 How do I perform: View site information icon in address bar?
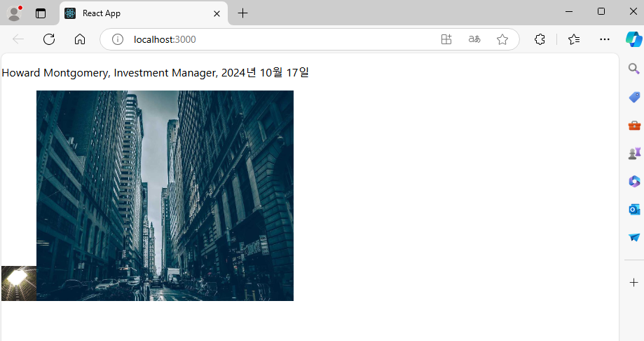(118, 39)
